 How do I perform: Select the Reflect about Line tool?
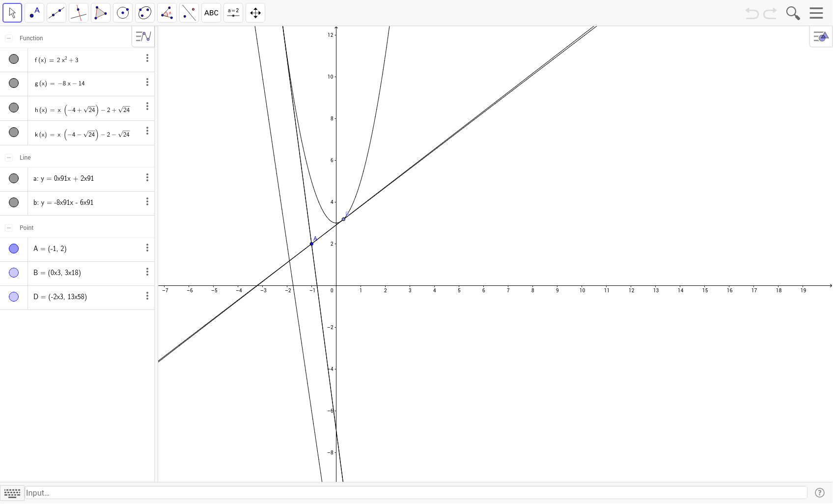[189, 13]
